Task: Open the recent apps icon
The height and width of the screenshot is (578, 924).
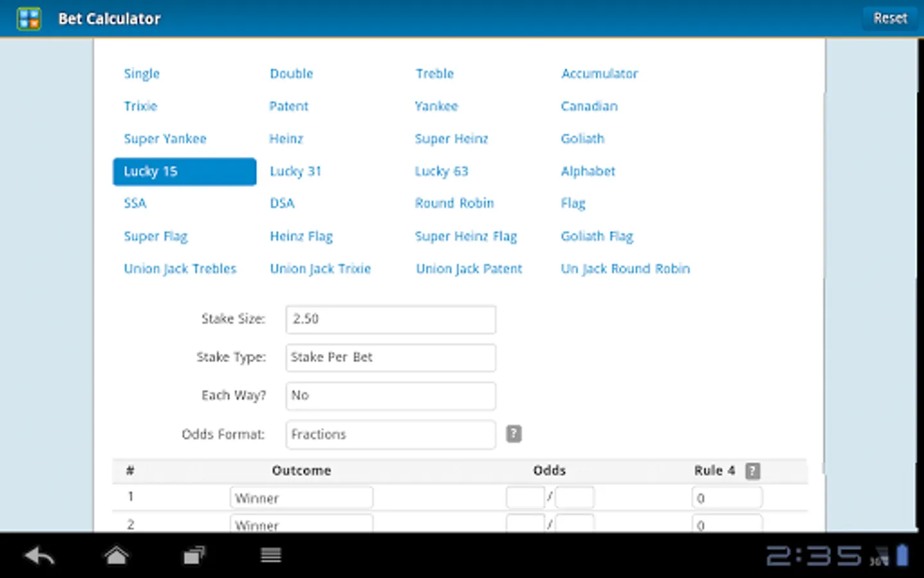Action: (194, 556)
